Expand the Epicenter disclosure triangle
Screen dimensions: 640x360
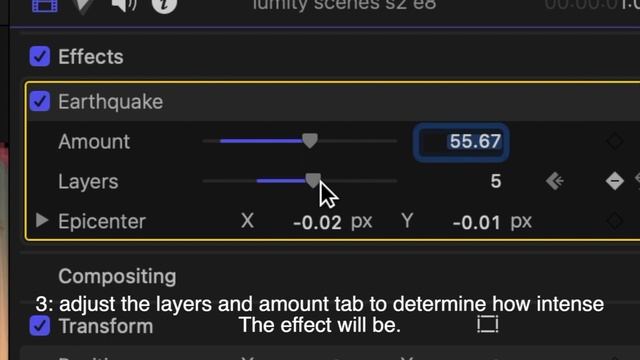pos(42,220)
